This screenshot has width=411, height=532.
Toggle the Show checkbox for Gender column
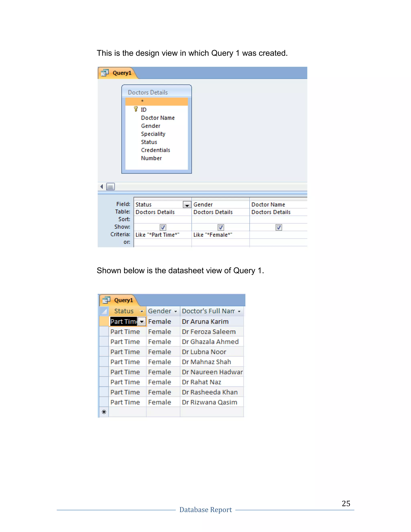click(x=221, y=227)
